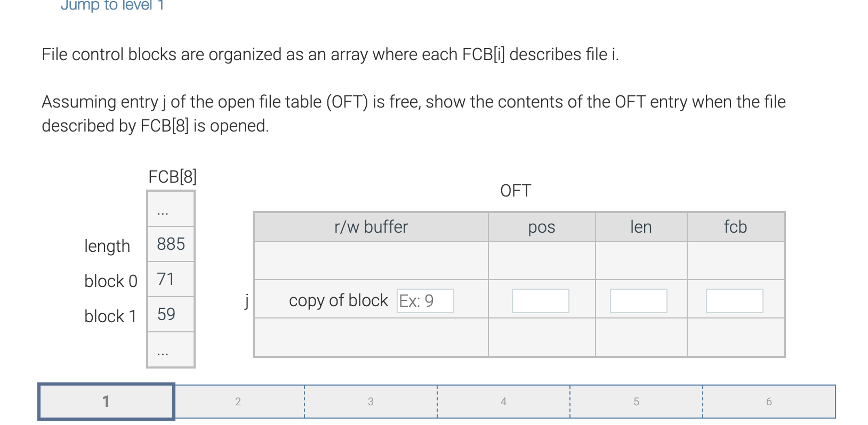Select level 1 in the progress bar
Screen dimensions: 868x425
coord(106,401)
